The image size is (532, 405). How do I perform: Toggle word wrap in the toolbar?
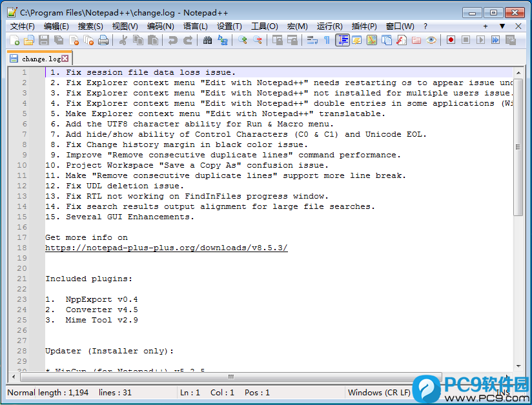[312, 41]
